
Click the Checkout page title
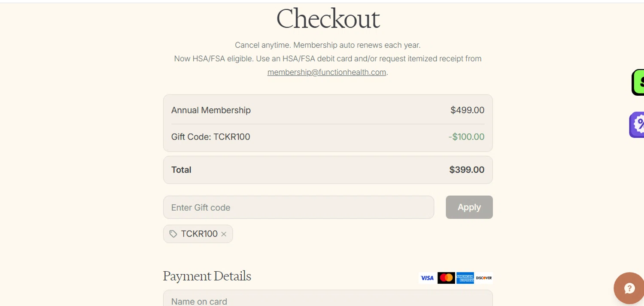tap(328, 19)
